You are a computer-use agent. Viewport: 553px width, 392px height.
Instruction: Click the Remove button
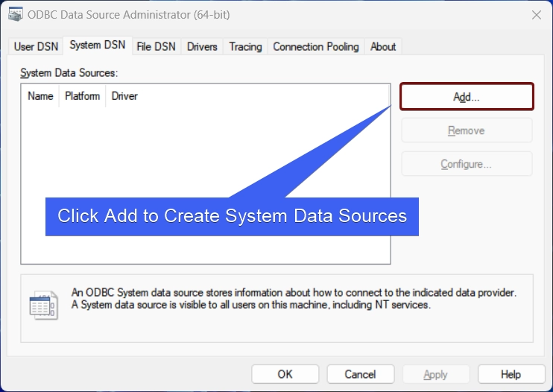[467, 130]
